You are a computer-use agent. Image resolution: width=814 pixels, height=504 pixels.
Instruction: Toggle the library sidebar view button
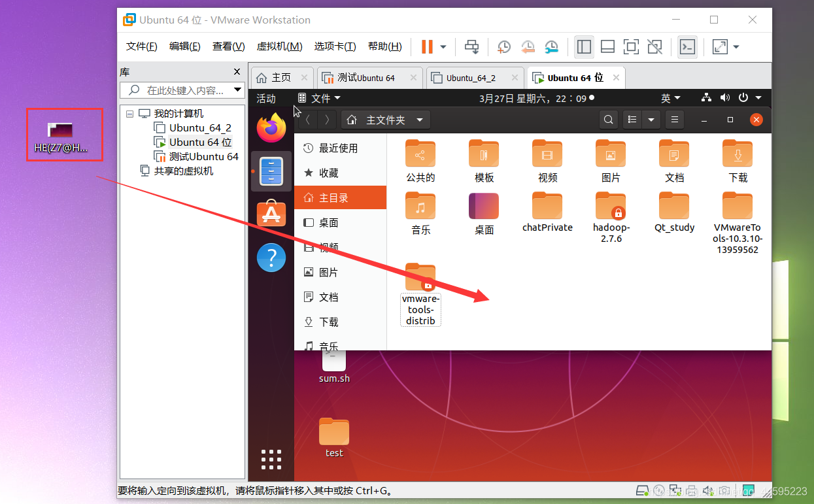584,46
